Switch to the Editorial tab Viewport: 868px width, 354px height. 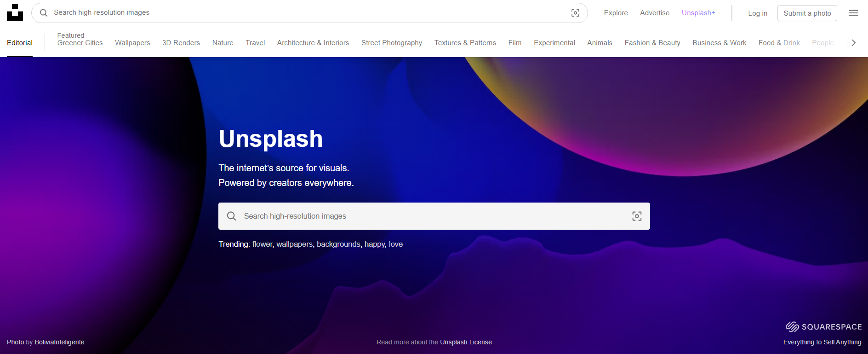(x=20, y=43)
